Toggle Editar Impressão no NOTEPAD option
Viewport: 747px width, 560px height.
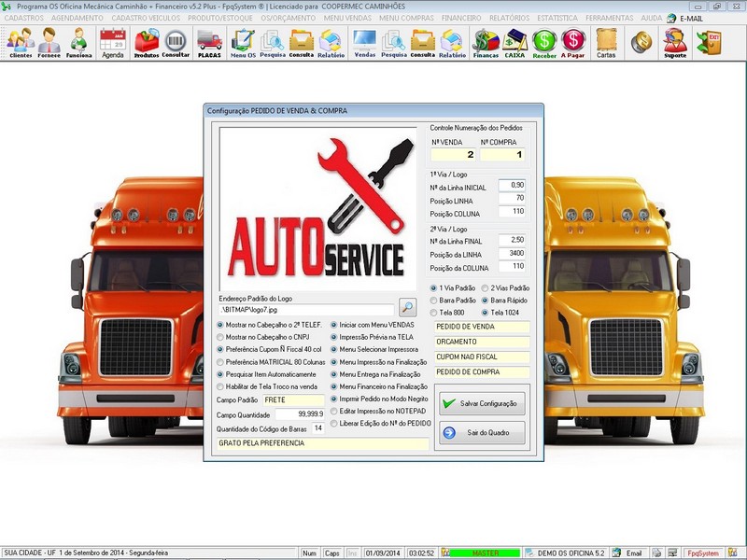[x=379, y=411]
